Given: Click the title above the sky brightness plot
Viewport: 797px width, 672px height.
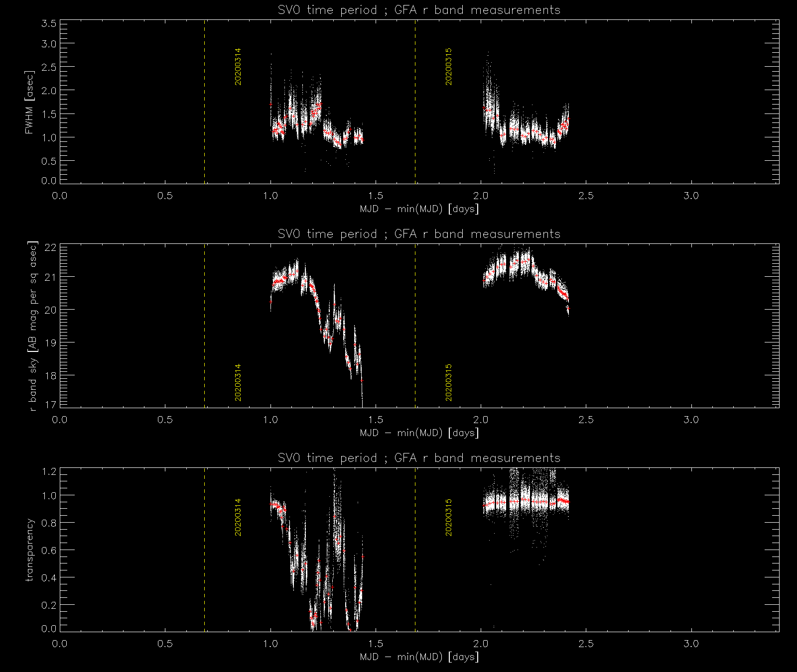Looking at the screenshot, I should click(x=419, y=234).
